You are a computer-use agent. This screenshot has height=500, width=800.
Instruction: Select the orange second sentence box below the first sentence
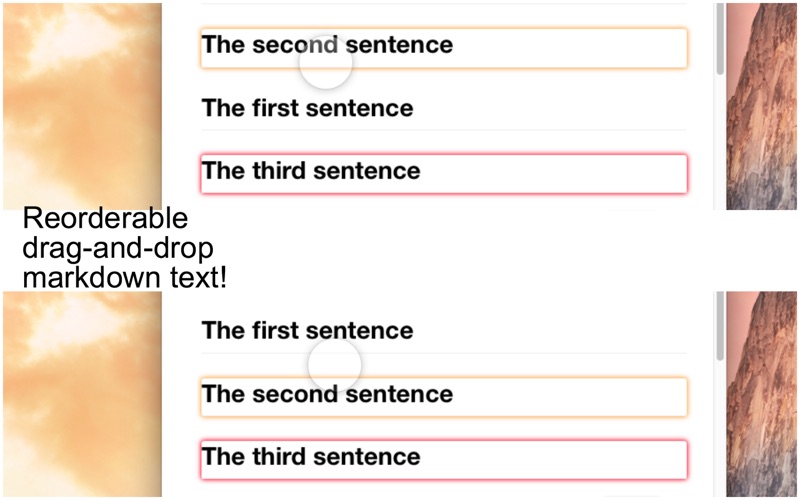(x=444, y=397)
